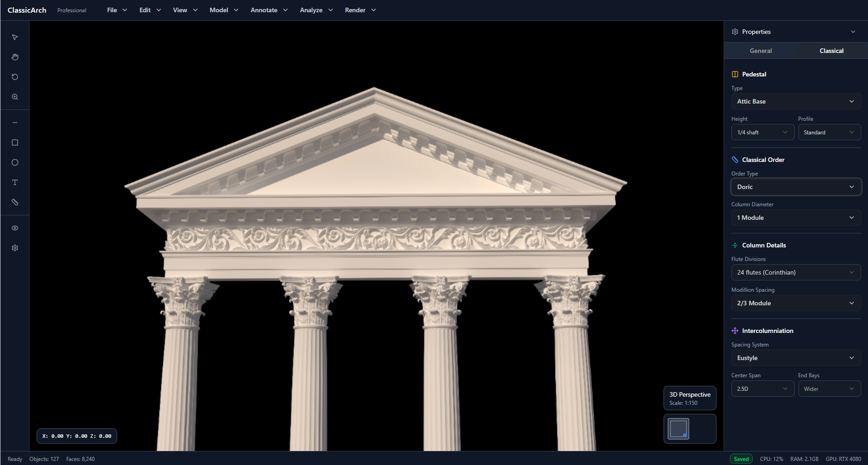Open the Pedestal Type dropdown
This screenshot has width=868, height=465.
click(796, 101)
